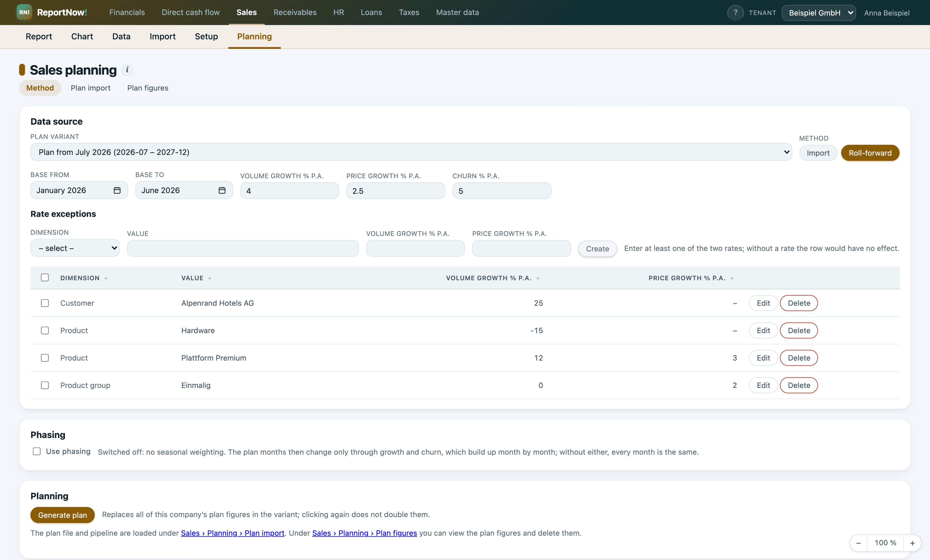
Task: Open the Loans menu
Action: click(x=371, y=12)
